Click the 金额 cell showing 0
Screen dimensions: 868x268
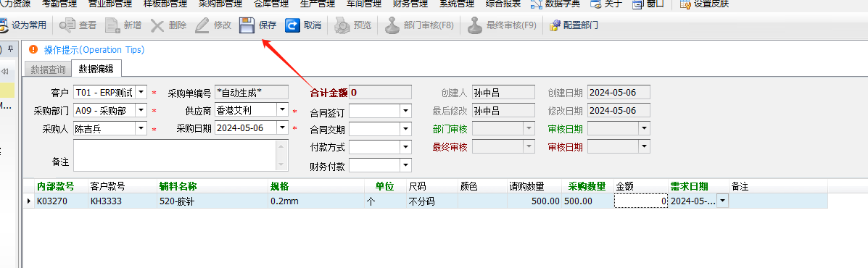641,201
